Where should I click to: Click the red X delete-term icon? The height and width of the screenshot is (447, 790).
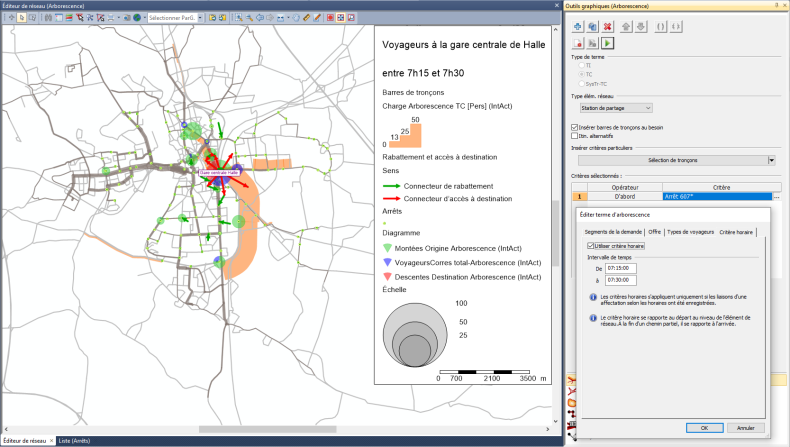[607, 26]
